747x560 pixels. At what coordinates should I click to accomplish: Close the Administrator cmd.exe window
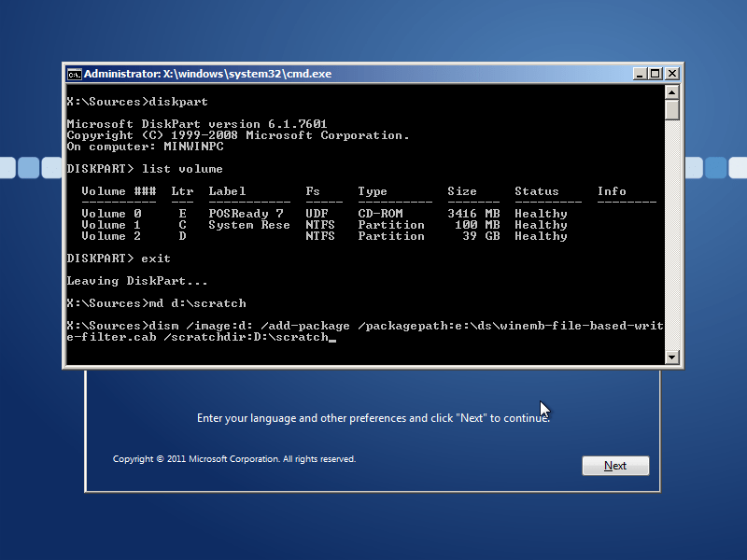671,74
